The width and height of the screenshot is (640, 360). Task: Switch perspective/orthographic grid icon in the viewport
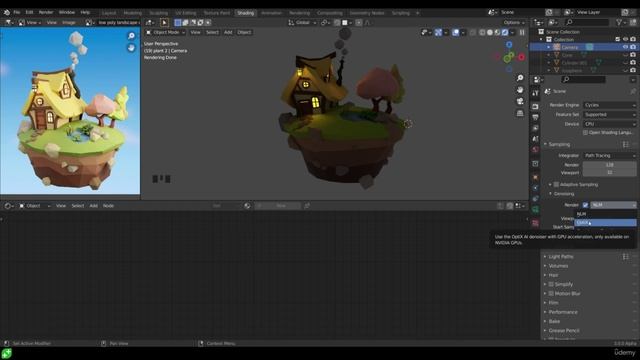click(x=520, y=113)
